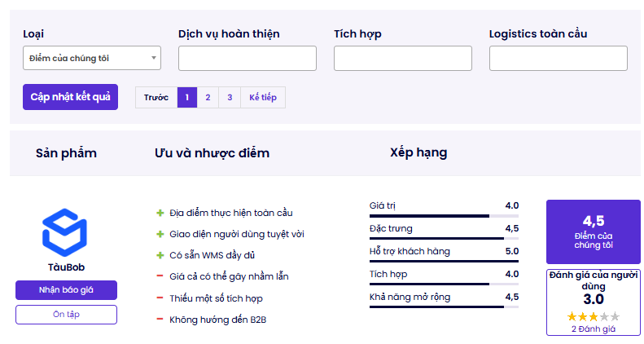The image size is (644, 344).
Task: Click red minus icon beside Không hướng đến B2B
Action: pos(160,319)
